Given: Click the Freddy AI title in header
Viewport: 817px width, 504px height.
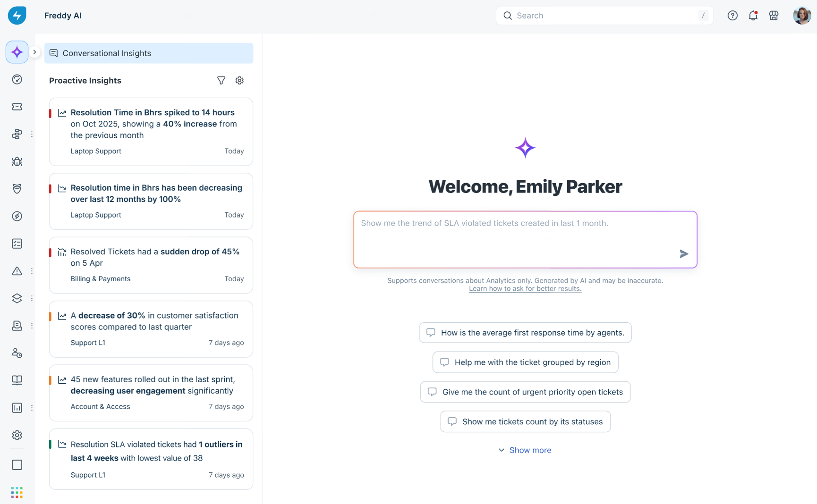Looking at the screenshot, I should pos(63,16).
